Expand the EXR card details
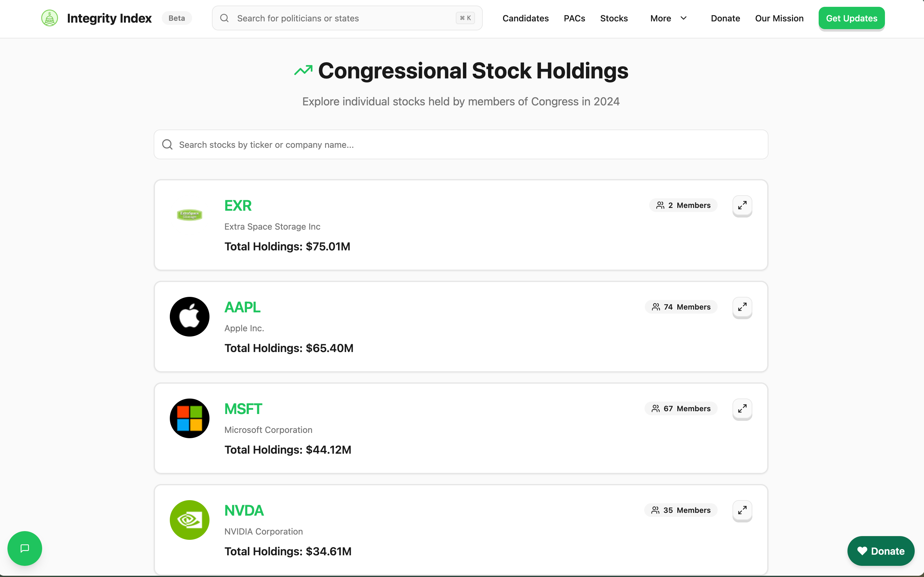 point(742,206)
